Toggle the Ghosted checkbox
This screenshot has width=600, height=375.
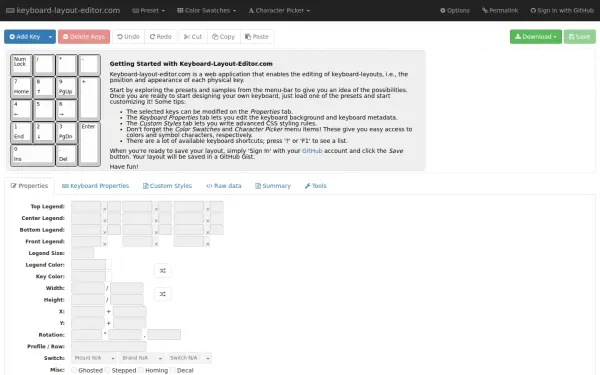[74, 370]
